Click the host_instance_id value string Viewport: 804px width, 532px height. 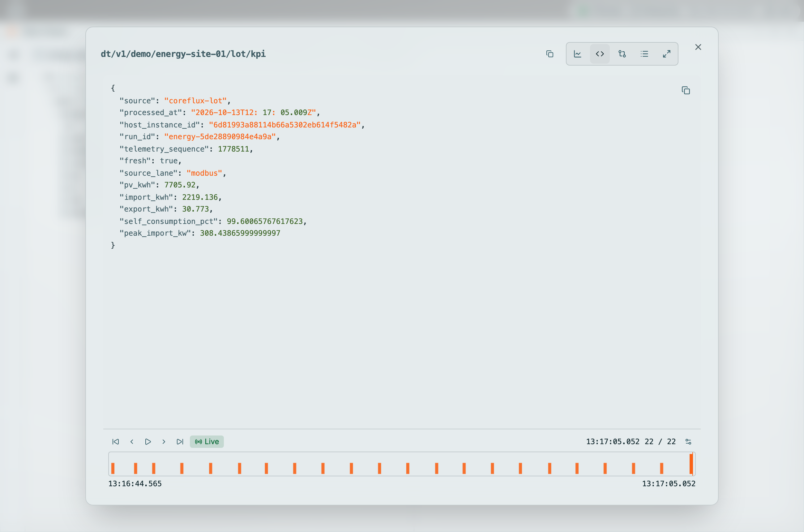click(284, 125)
